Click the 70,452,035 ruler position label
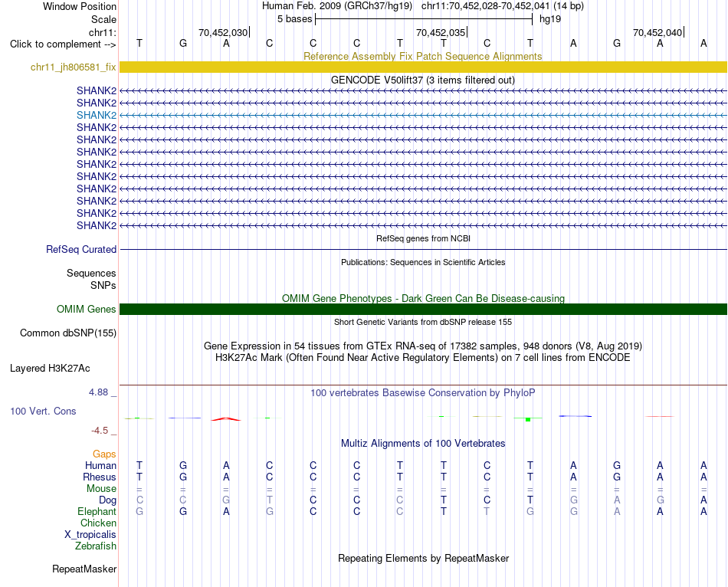Image resolution: width=728 pixels, height=587 pixels. click(x=440, y=32)
